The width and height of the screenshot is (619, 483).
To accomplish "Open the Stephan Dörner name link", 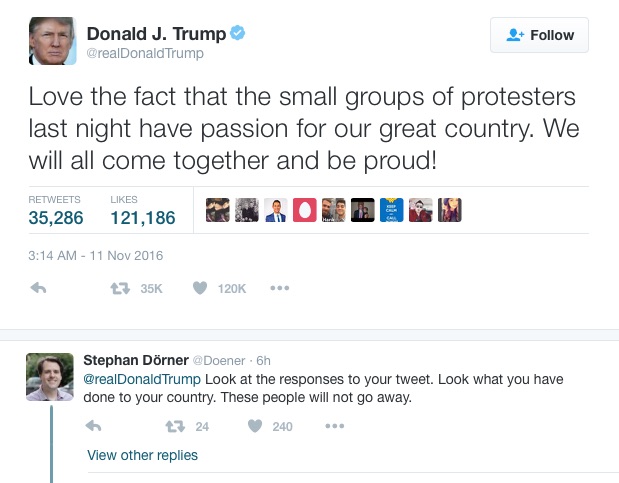I will [x=135, y=360].
